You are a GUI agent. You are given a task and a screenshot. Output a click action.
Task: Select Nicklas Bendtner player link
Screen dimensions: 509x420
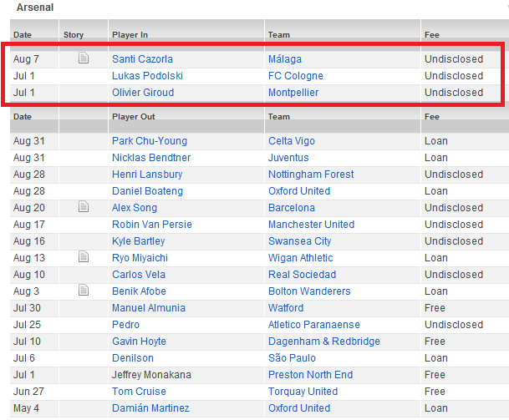tap(151, 158)
